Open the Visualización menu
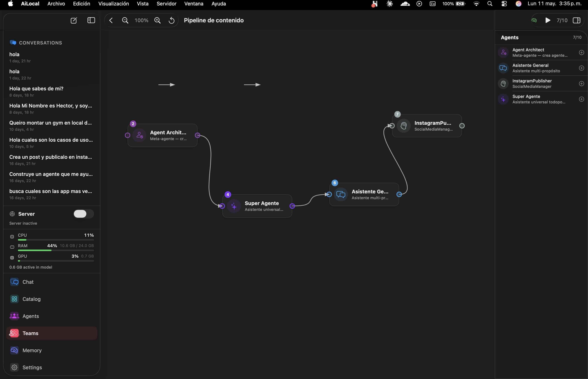 114,4
